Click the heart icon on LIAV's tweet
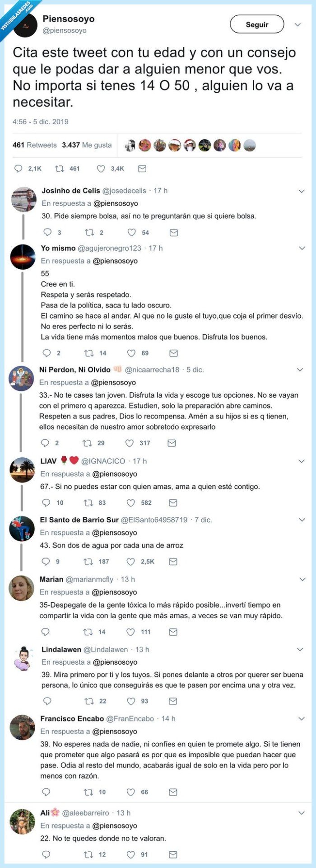Viewport: 316px width, 868px height. 131,502
